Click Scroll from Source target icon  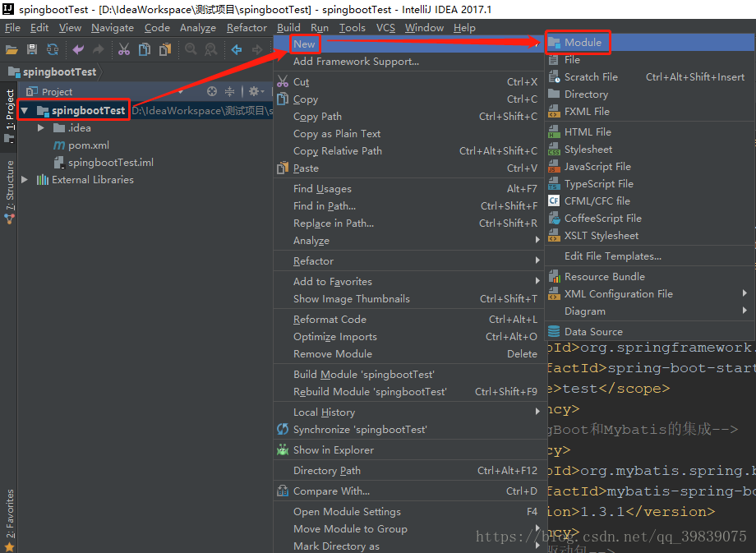pos(212,91)
